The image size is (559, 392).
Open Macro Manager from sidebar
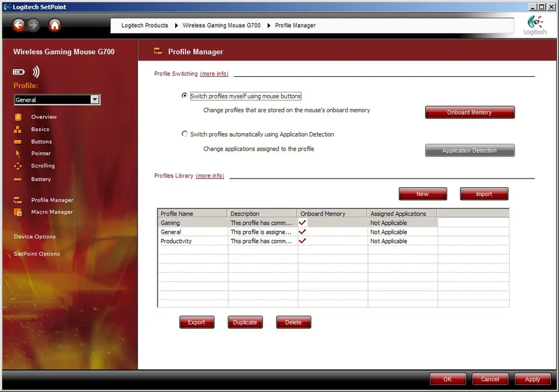(51, 212)
